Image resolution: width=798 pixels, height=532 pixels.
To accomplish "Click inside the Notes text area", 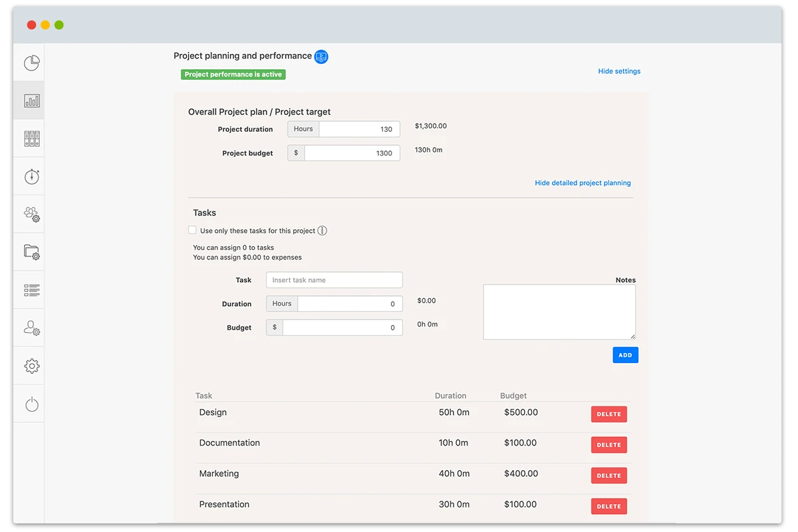I will click(x=559, y=311).
